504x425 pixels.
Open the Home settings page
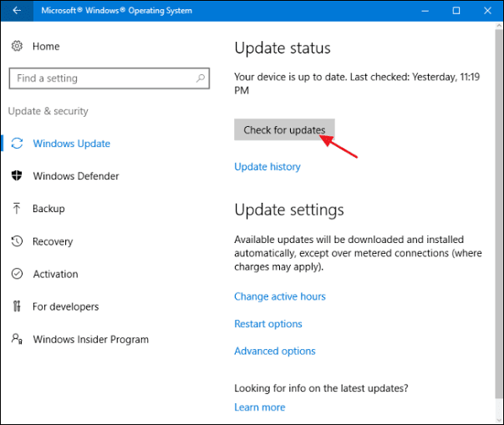[x=46, y=46]
